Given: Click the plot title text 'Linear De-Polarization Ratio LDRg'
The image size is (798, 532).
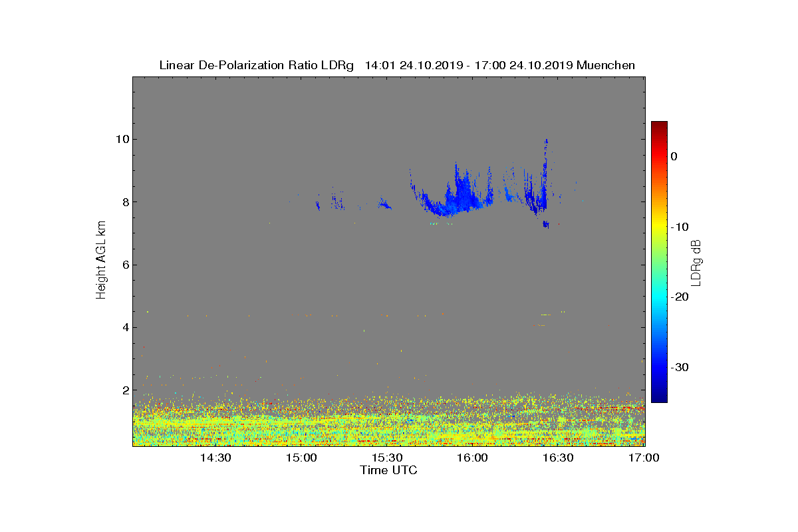Looking at the screenshot, I should coord(257,65).
